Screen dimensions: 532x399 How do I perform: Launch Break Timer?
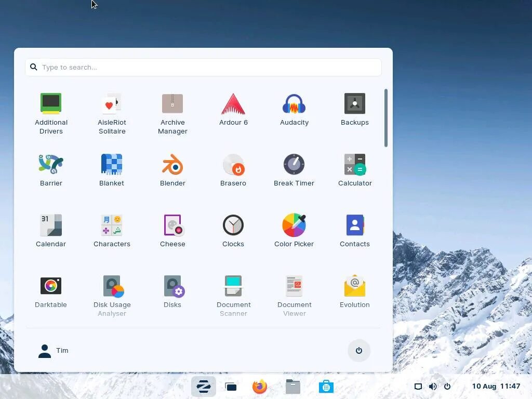(x=294, y=170)
